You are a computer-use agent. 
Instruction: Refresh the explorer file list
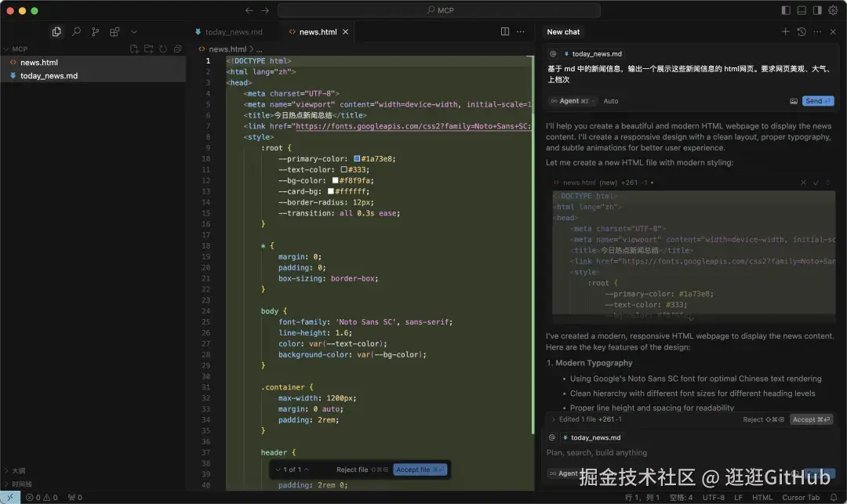click(163, 49)
